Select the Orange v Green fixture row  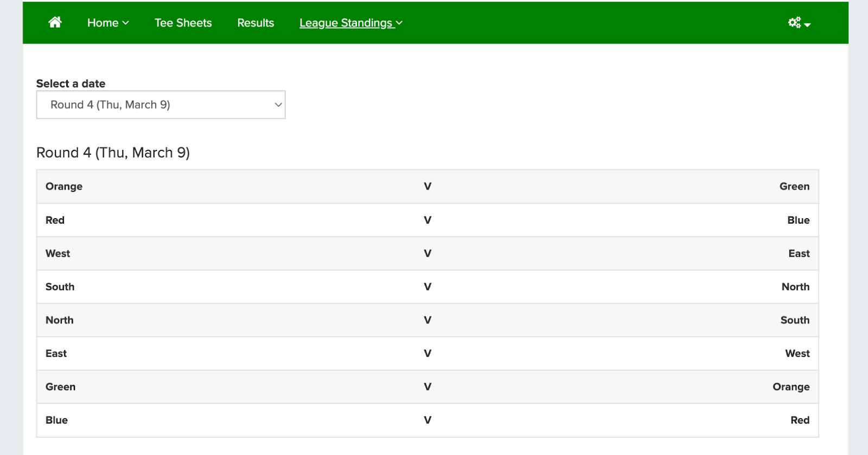427,186
